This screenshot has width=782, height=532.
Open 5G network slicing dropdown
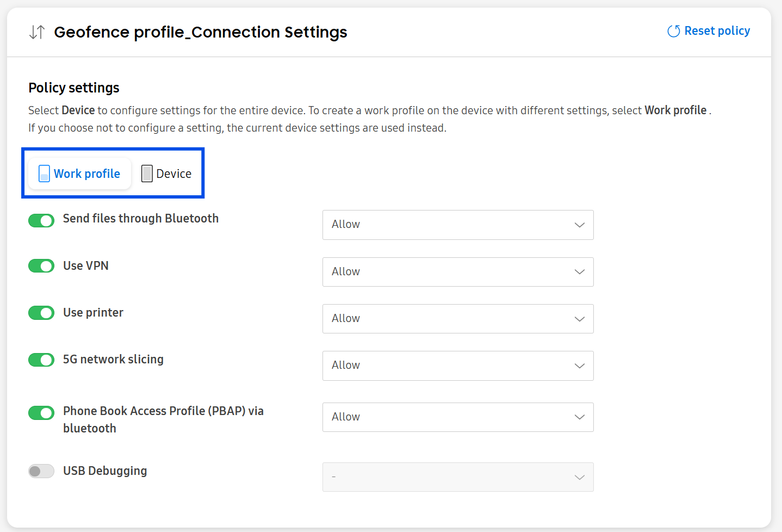coord(458,366)
